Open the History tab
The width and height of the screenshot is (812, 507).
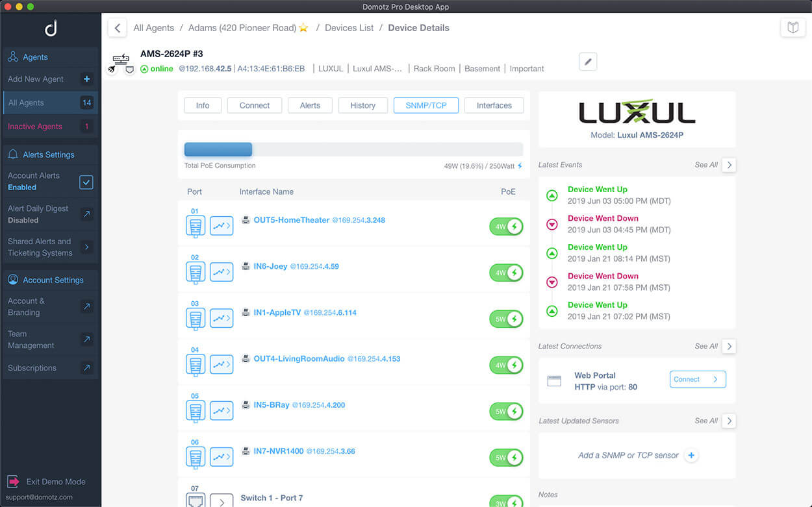(362, 105)
